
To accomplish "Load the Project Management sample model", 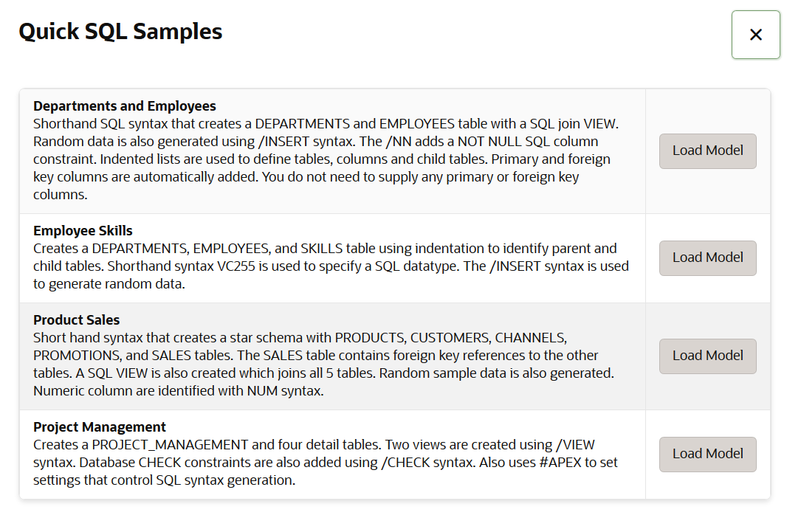I will pos(707,454).
